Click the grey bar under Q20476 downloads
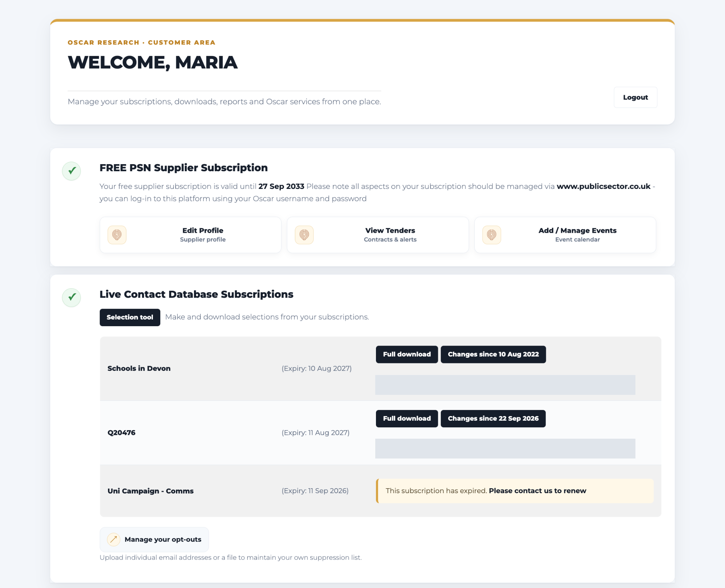 pyautogui.click(x=505, y=449)
